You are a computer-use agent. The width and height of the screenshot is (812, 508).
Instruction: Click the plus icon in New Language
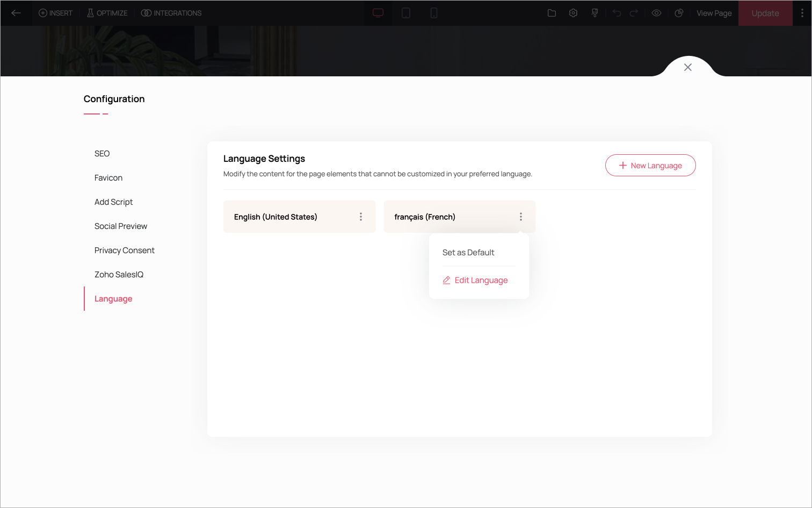coord(623,166)
